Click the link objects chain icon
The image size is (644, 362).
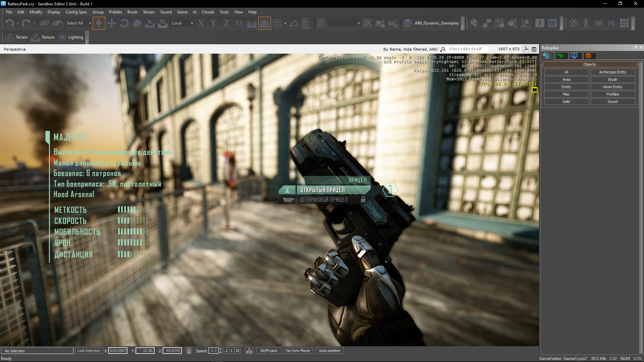click(44, 23)
